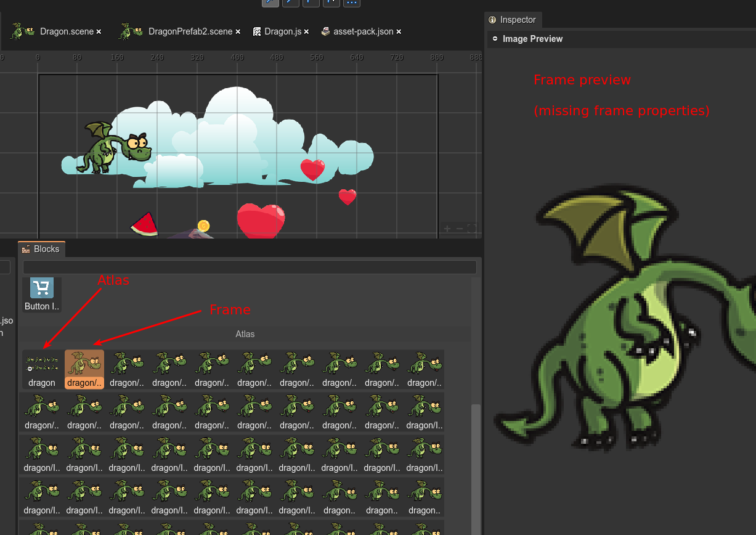Click the fit-to-view icon near canvas corner
Image resolution: width=756 pixels, height=535 pixels.
pyautogui.click(x=472, y=229)
